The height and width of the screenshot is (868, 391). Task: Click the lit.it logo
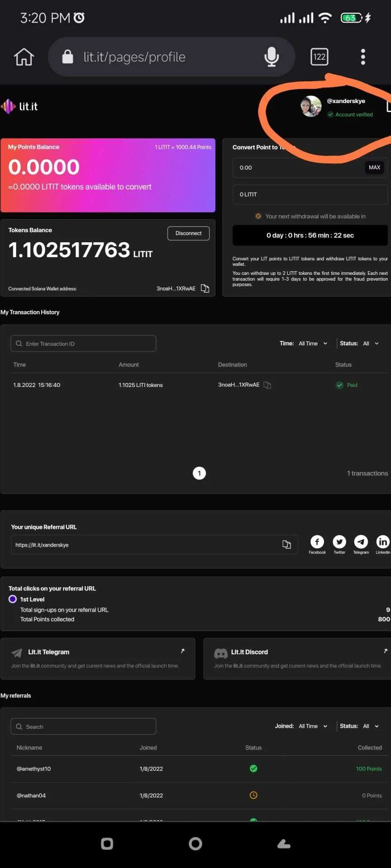coord(19,107)
